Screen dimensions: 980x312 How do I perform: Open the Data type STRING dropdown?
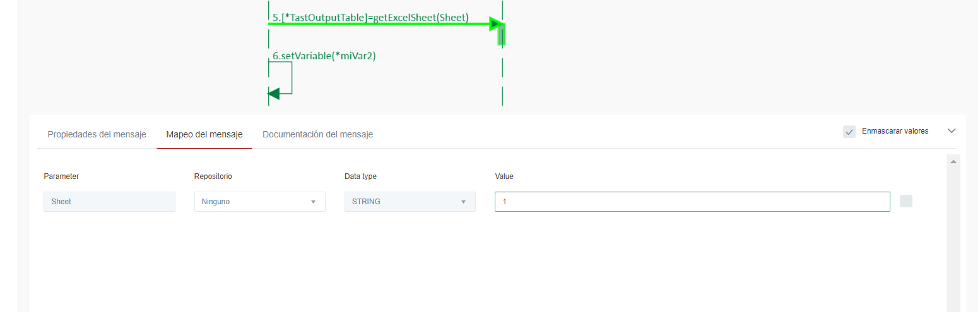pos(410,202)
